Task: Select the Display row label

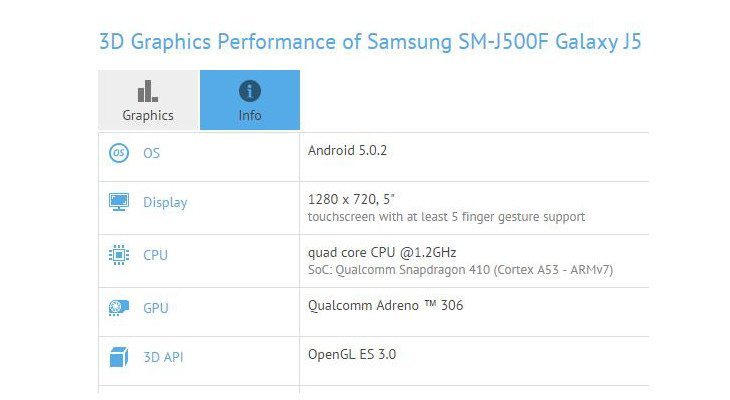Action: pyautogui.click(x=165, y=203)
